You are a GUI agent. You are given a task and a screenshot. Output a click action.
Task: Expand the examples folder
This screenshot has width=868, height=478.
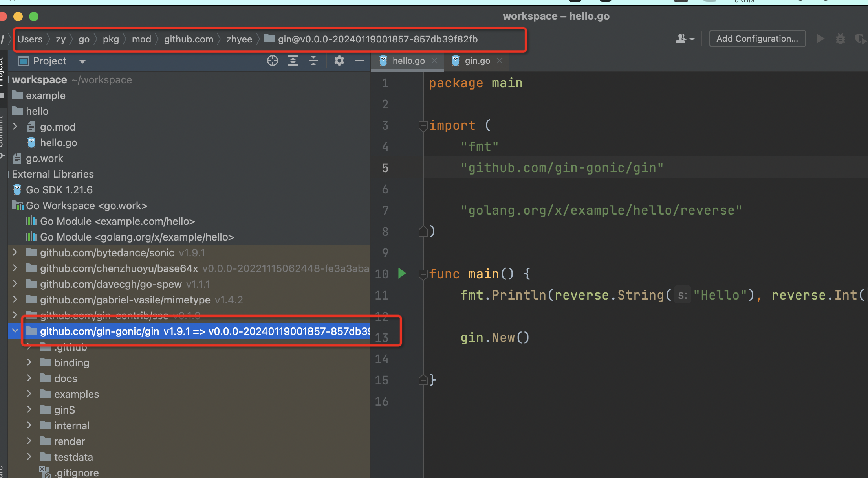point(29,394)
